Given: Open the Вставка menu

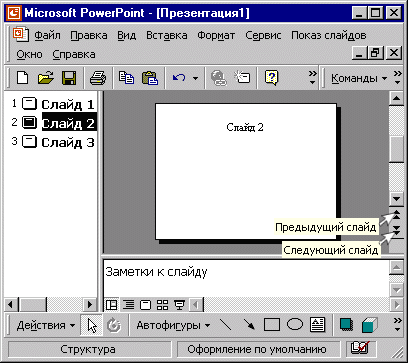Looking at the screenshot, I should coord(167,35).
